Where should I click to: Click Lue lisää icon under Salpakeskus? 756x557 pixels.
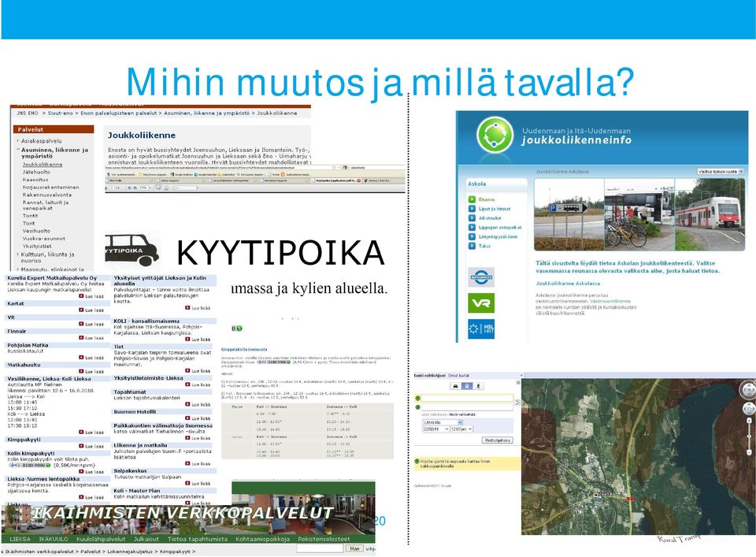pos(187,483)
